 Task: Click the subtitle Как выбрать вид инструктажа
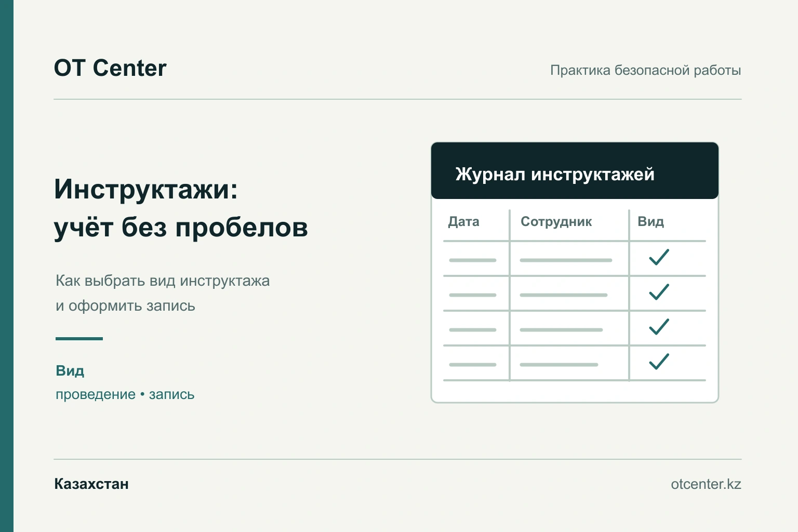click(x=163, y=281)
